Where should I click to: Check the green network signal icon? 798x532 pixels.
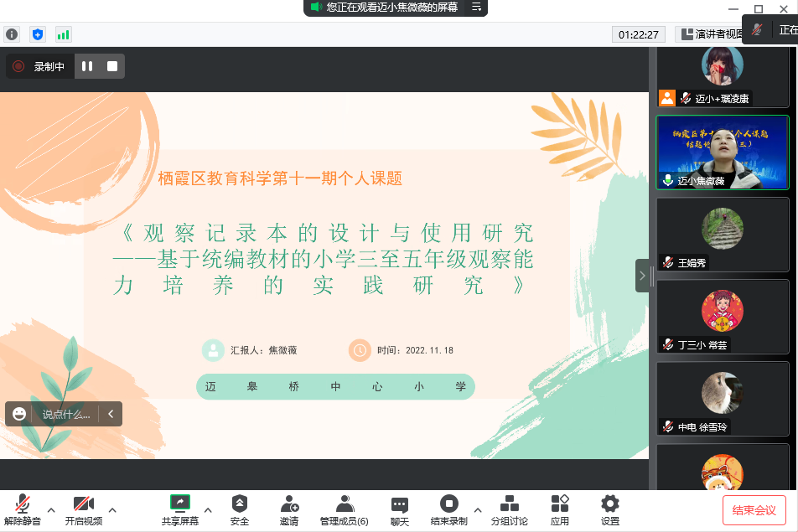pyautogui.click(x=63, y=34)
